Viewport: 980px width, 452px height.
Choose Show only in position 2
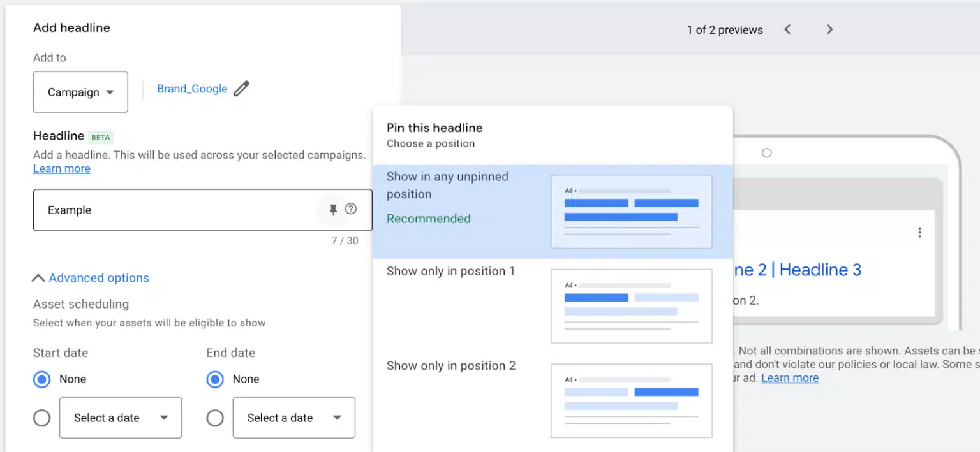tap(450, 366)
